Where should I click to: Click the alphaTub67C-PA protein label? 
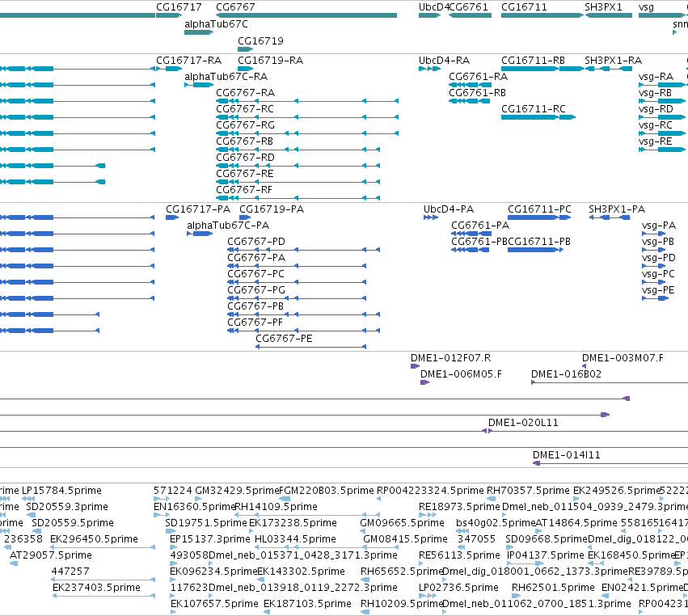pos(228,226)
